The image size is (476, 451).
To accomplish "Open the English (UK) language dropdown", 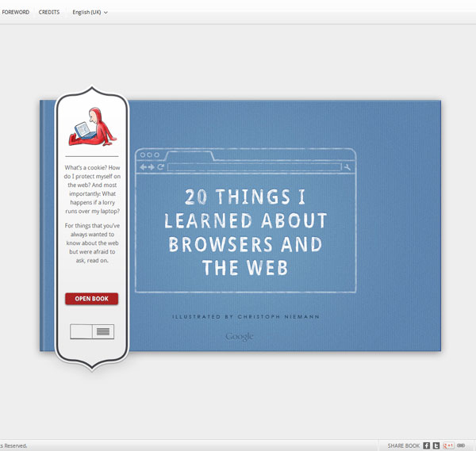I will (90, 13).
